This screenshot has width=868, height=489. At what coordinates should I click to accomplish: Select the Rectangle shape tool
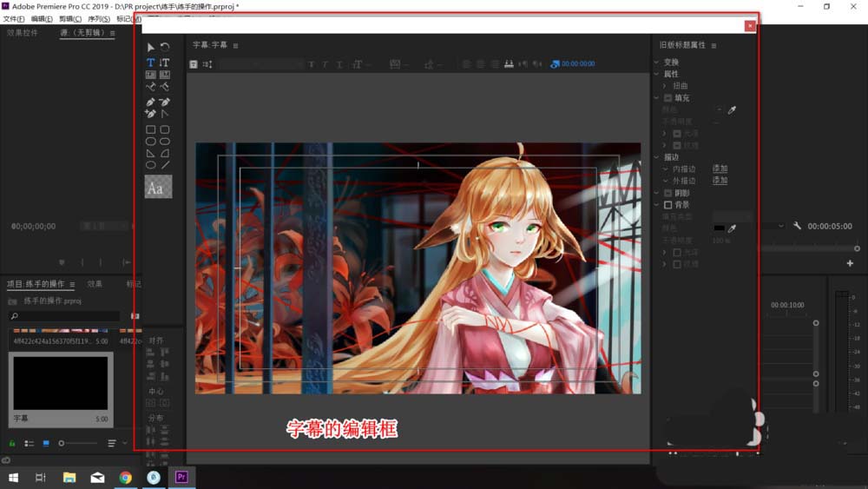tap(150, 129)
